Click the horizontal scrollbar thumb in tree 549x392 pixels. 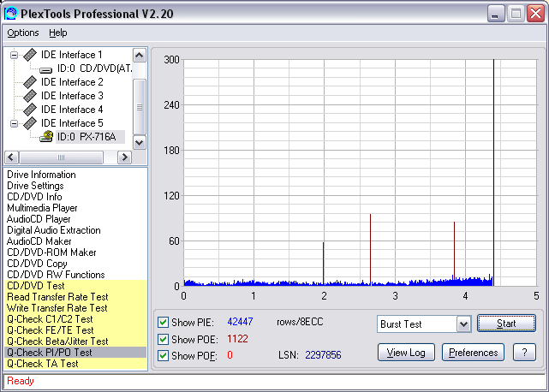[x=62, y=157]
